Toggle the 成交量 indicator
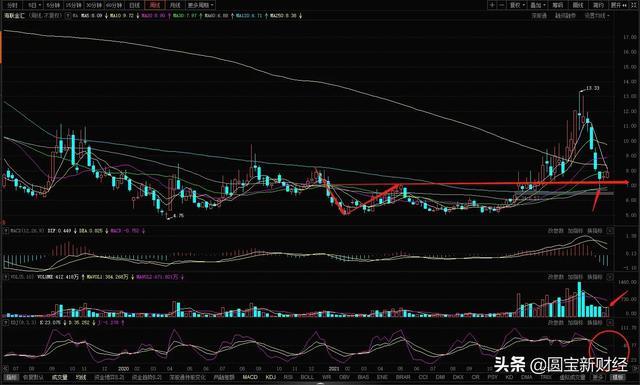The width and height of the screenshot is (640, 385). pyautogui.click(x=60, y=377)
